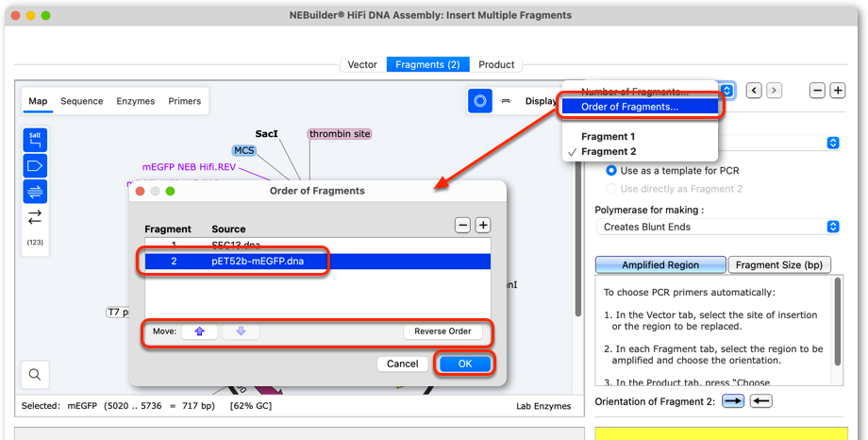Screen dimensions: 868x440
Task: Select the circular map view icon
Action: tap(480, 101)
